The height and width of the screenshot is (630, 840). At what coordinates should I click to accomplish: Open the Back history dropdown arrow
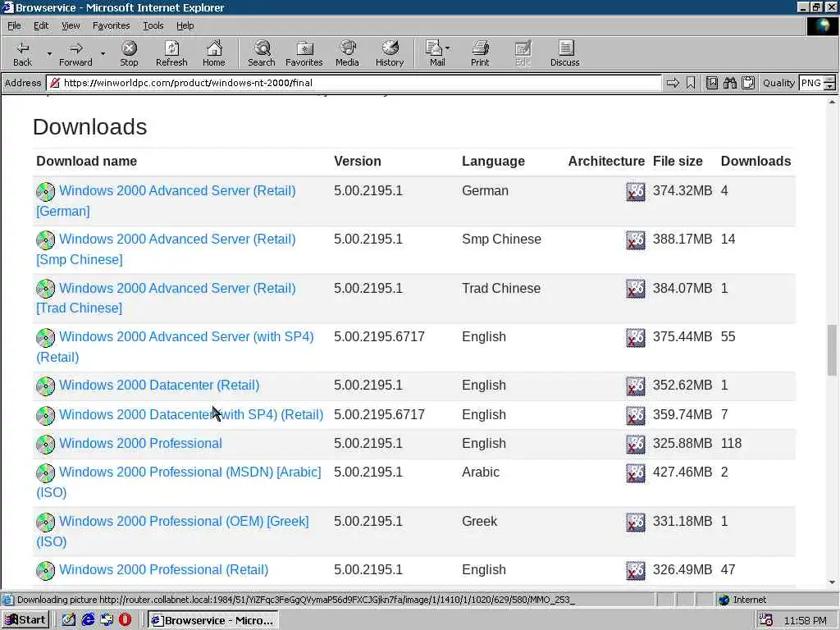[48, 53]
